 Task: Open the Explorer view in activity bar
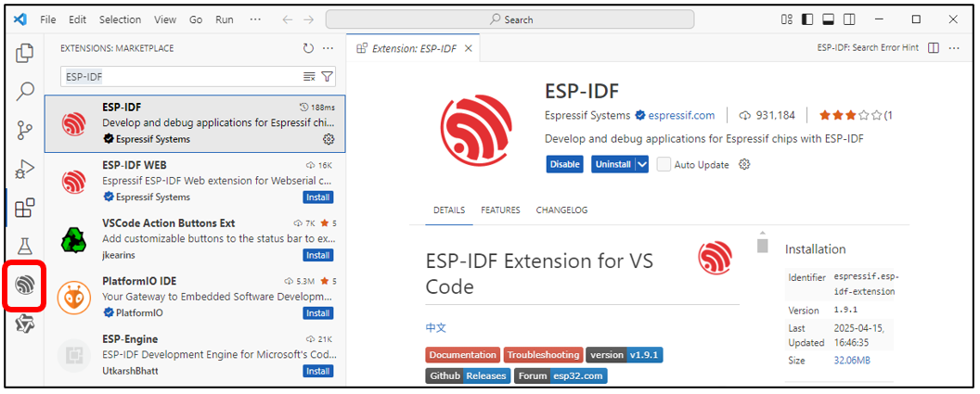pos(24,53)
